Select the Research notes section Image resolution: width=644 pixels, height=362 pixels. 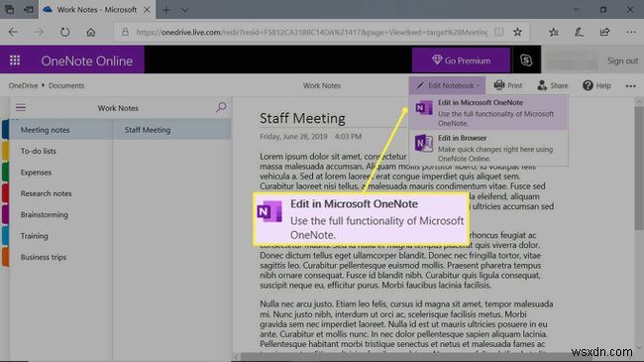(x=60, y=193)
